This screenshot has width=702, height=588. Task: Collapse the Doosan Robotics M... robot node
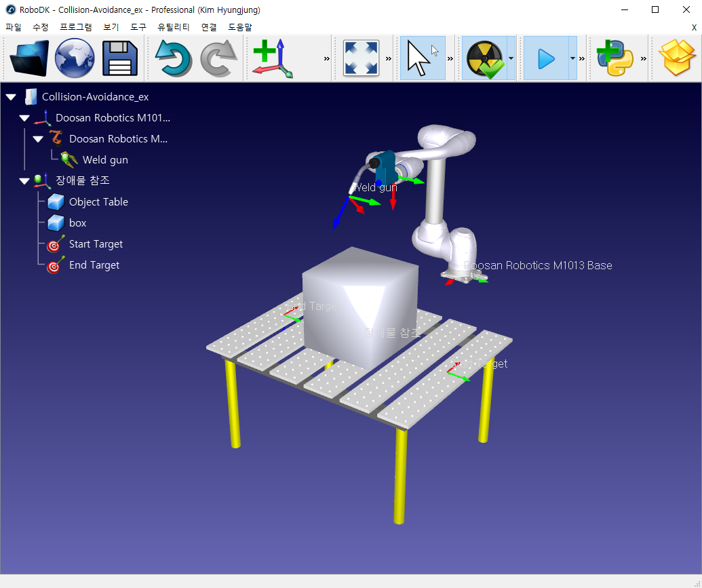38,139
